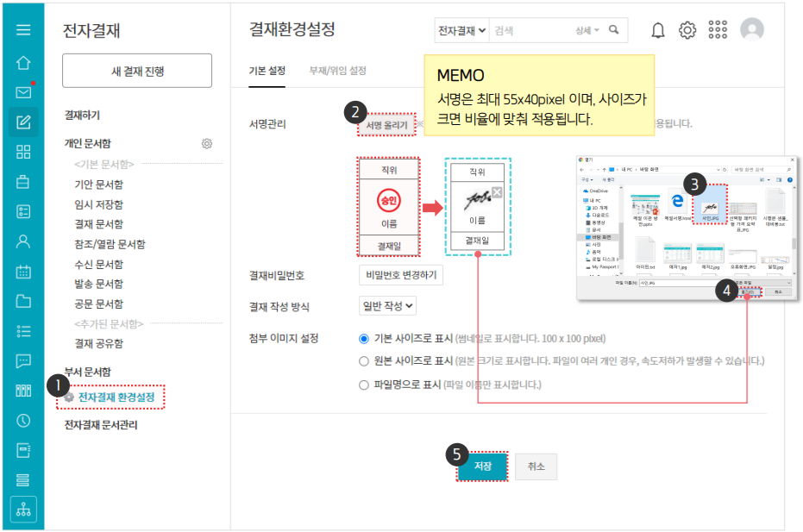The image size is (803, 532).
Task: Open the apps grid icon in header
Action: pyautogui.click(x=718, y=30)
